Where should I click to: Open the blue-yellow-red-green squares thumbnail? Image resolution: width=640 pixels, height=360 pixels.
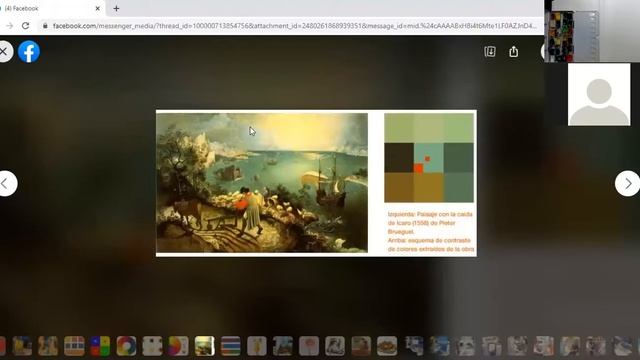pyautogui.click(x=100, y=346)
